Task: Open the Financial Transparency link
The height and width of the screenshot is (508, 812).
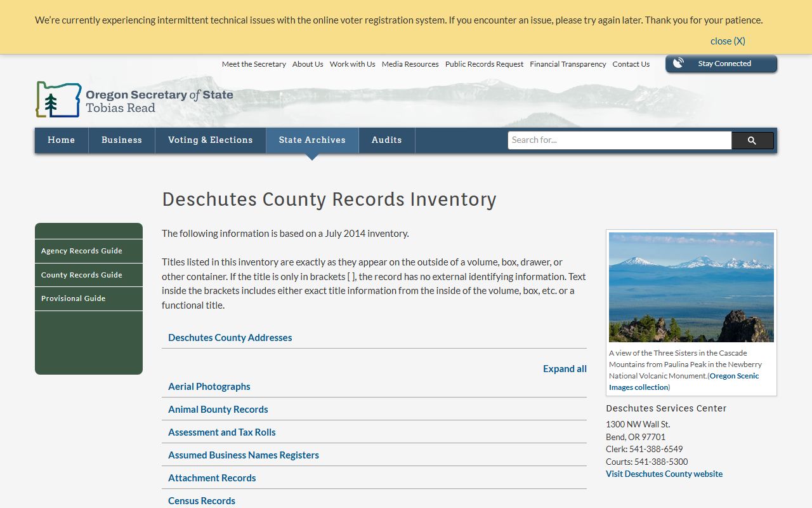Action: click(x=568, y=64)
